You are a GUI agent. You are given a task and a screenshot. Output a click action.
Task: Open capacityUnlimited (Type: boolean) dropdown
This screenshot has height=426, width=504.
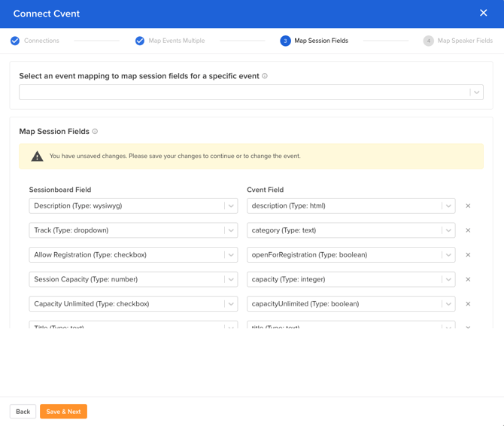pyautogui.click(x=351, y=304)
